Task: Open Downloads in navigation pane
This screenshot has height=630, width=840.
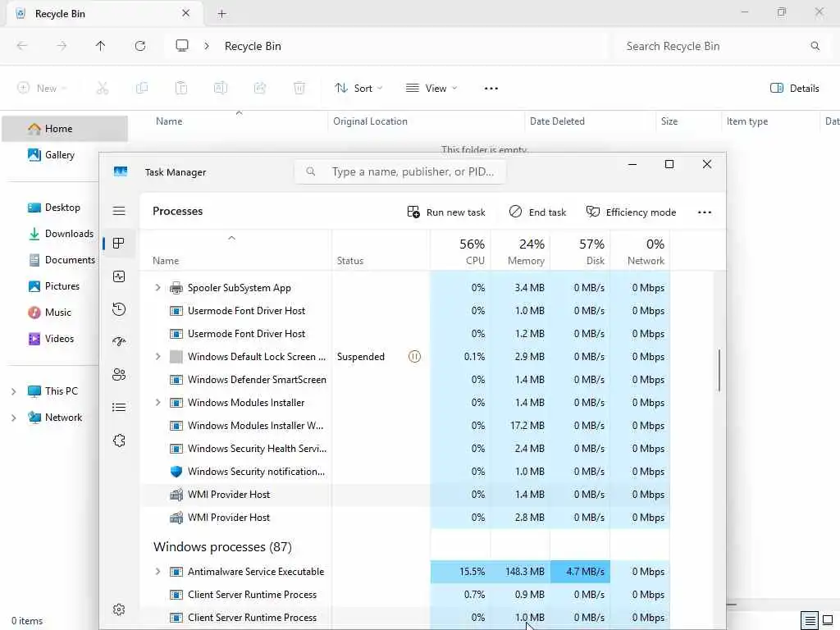Action: (61, 234)
